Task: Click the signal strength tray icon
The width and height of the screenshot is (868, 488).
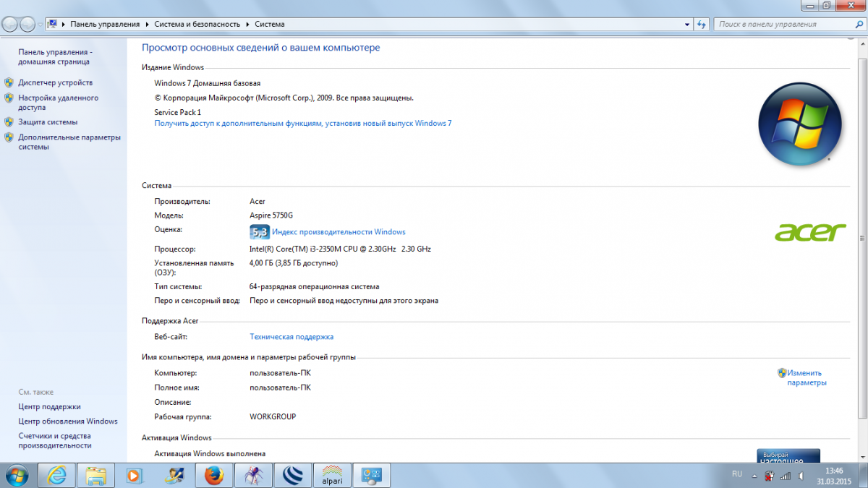Action: click(x=787, y=476)
